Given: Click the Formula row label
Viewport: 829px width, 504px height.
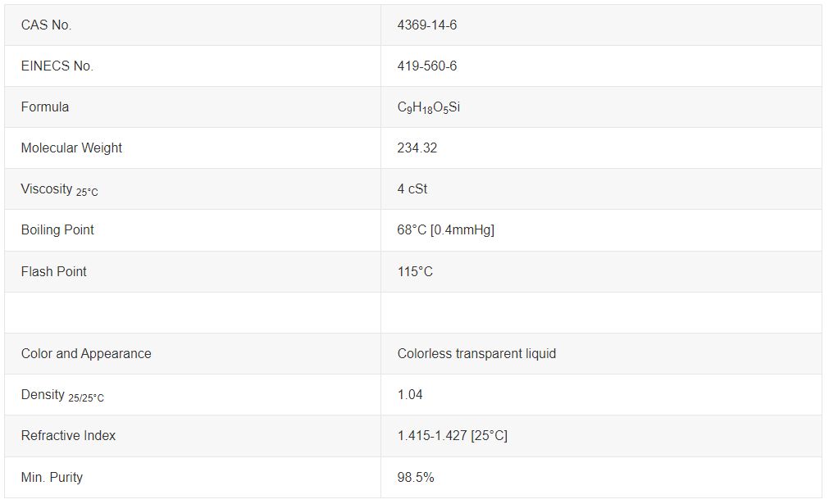Looking at the screenshot, I should coord(45,107).
